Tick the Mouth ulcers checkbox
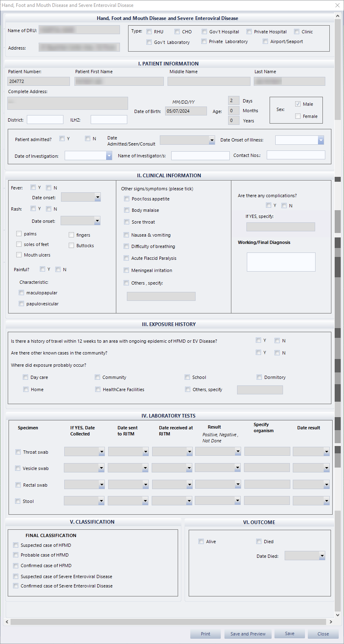 pos(19,255)
